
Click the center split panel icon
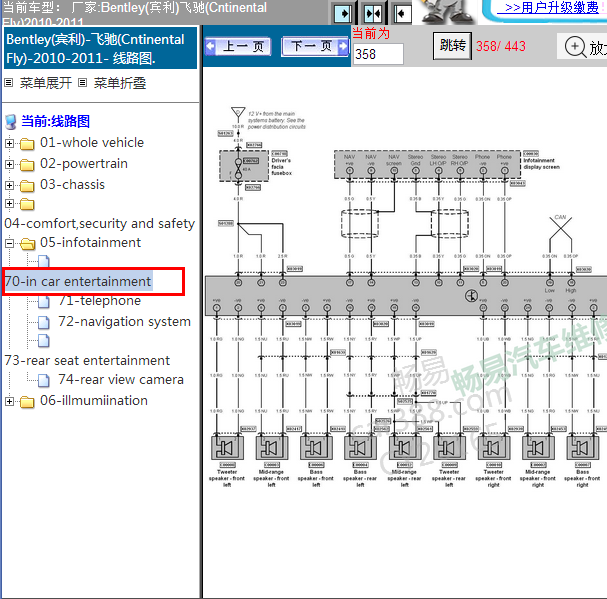372,14
